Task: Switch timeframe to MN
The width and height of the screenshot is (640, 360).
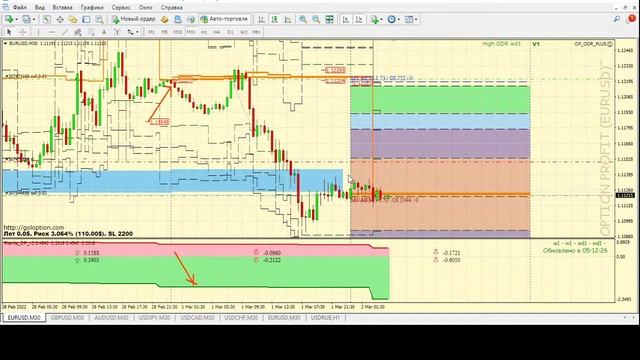Action: click(x=256, y=32)
